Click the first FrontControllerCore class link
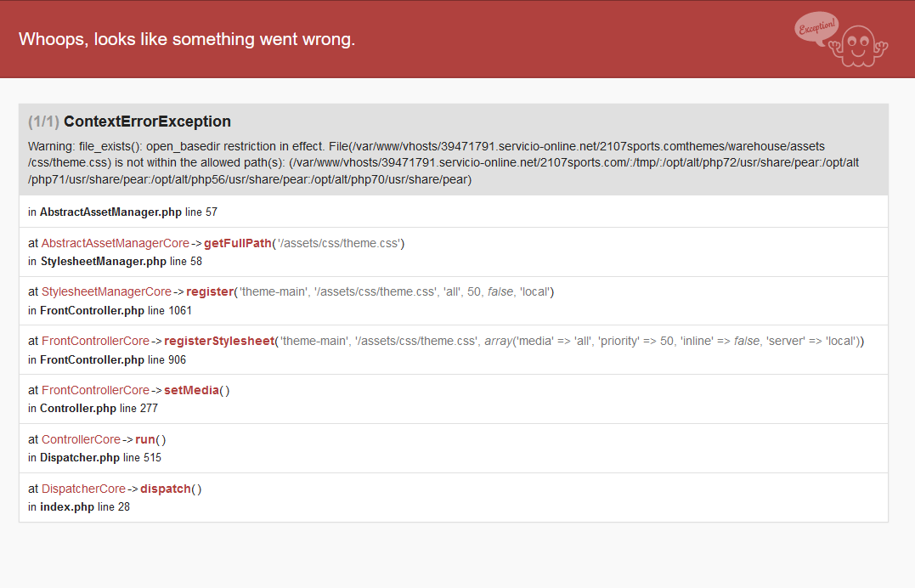 point(95,342)
